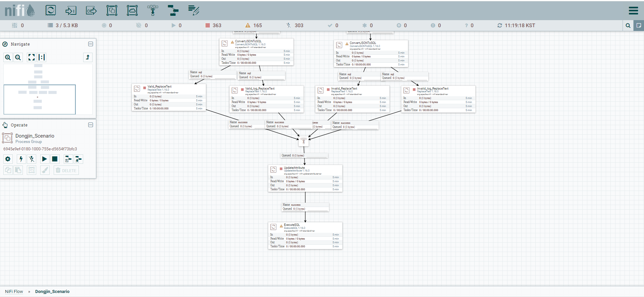Click the Paste icon in the Operate panel
Screen dimensions: 644x297
pyautogui.click(x=18, y=170)
